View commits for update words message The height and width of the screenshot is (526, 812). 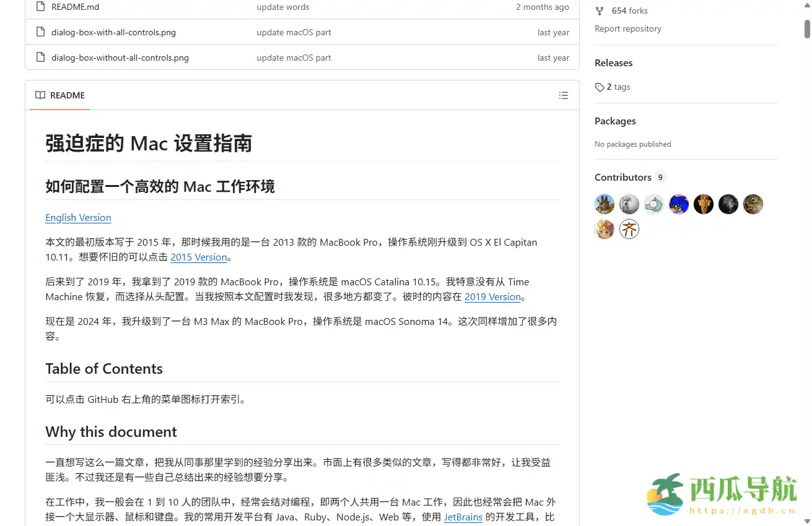coord(283,7)
